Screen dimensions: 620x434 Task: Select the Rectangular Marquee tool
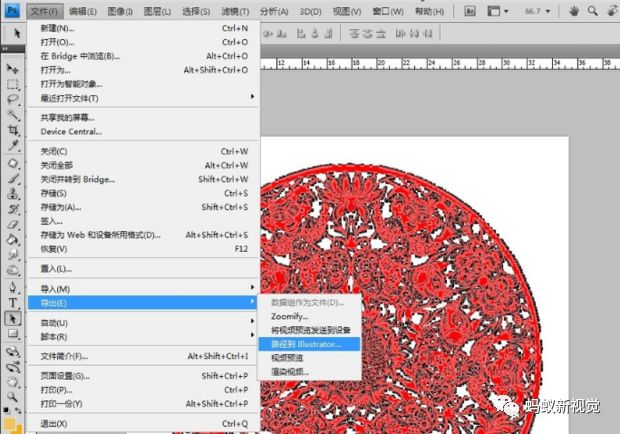[x=13, y=84]
